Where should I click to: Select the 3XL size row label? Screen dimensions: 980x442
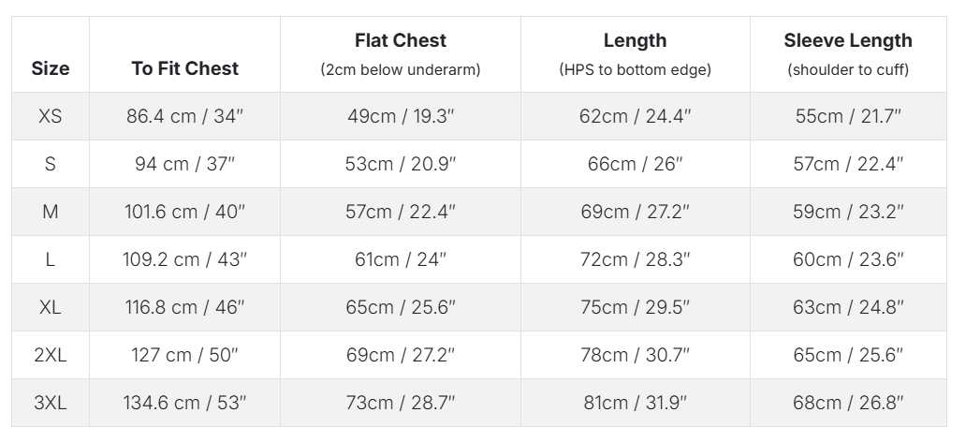coord(51,403)
